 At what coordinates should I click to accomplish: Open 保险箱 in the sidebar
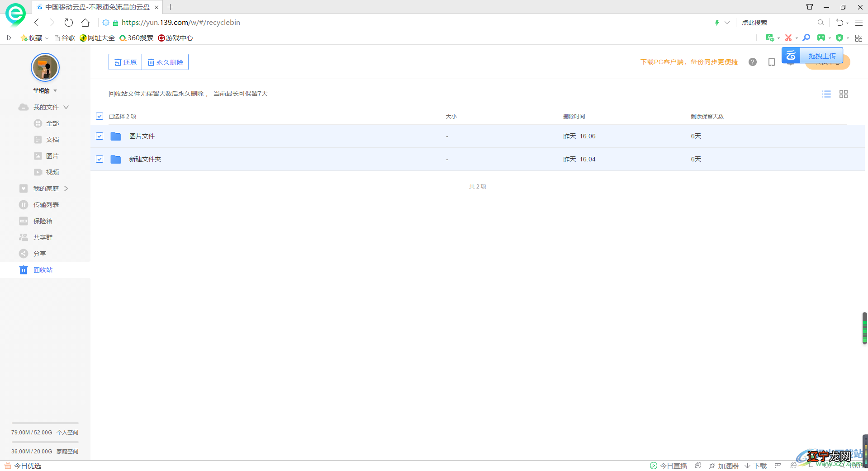[43, 221]
